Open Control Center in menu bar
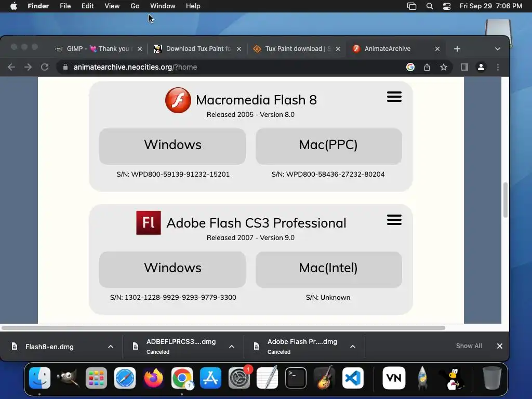Screen dimensions: 532x399 point(446,6)
